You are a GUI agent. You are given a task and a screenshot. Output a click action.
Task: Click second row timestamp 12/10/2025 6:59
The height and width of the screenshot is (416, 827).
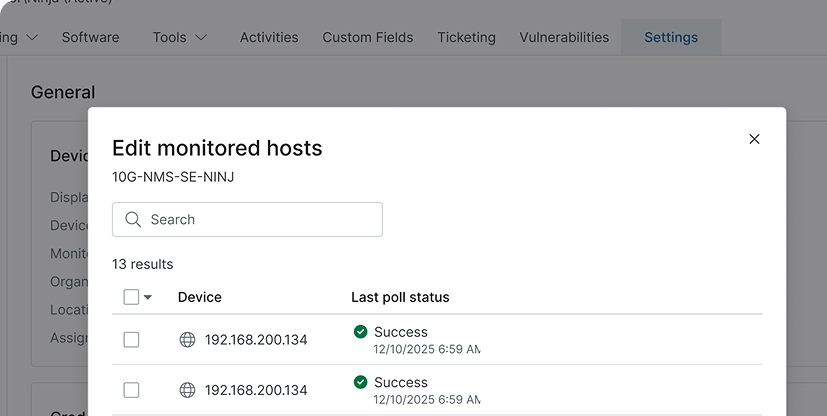coord(427,400)
